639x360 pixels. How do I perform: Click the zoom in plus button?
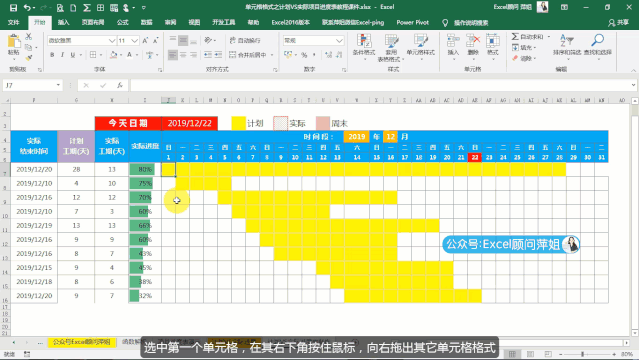point(614,354)
